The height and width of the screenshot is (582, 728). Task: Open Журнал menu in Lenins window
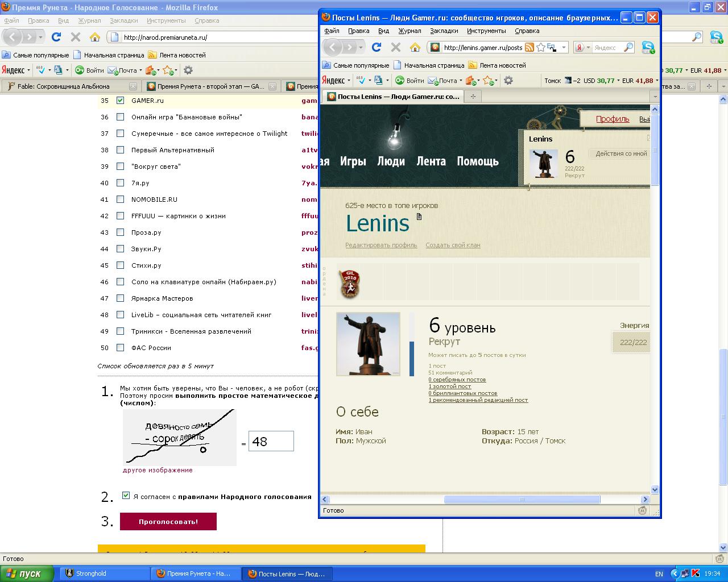pyautogui.click(x=409, y=31)
